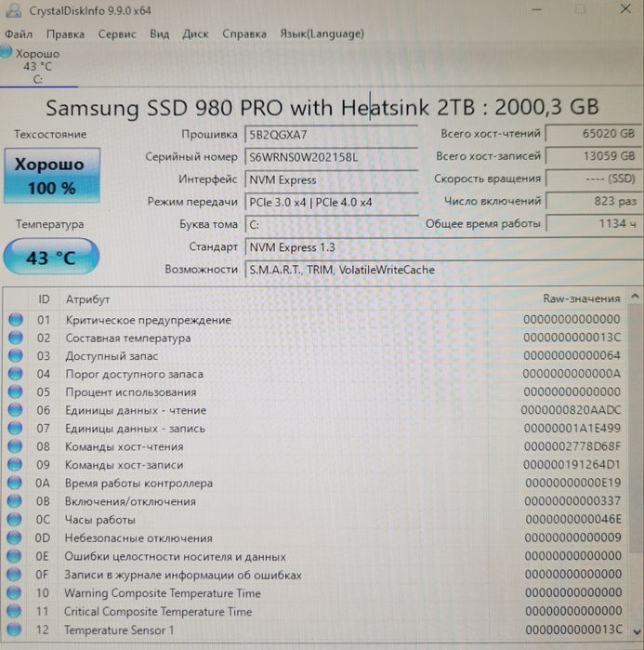
Task: Click status icon of row 10 Warning Composite Temperature
Action: 14,592
